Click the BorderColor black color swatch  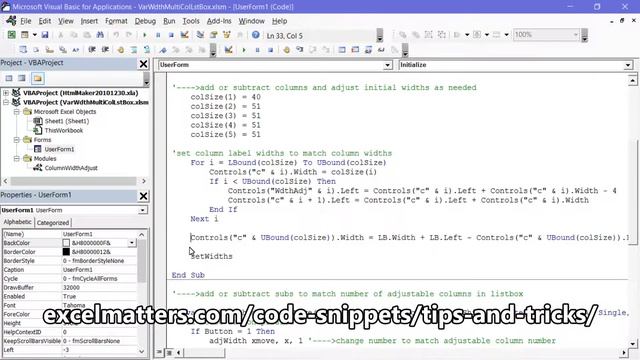[66, 252]
